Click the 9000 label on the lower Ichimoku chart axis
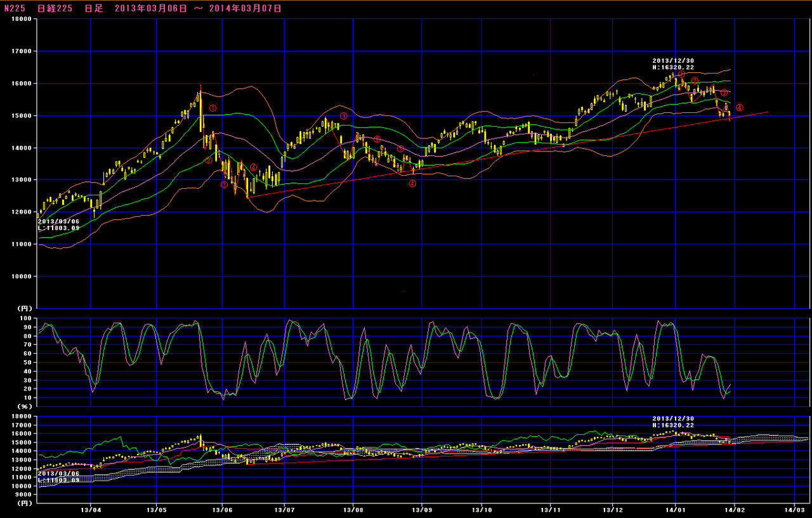 (24, 495)
